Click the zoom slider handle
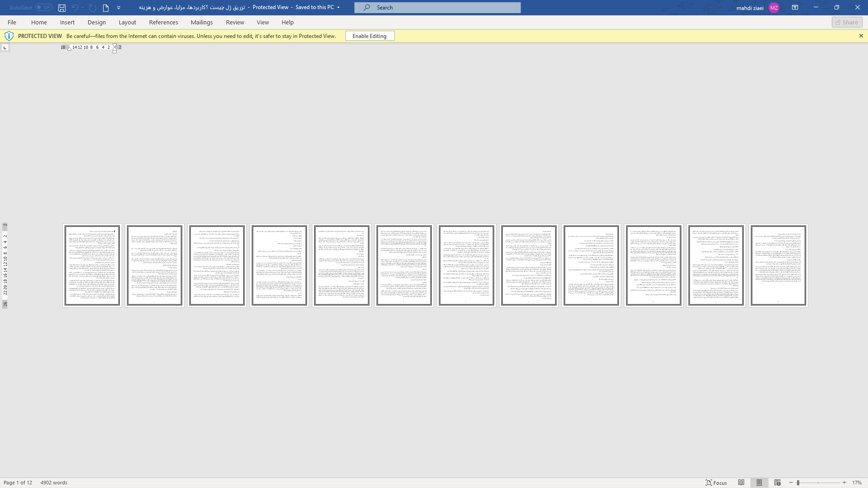This screenshot has width=868, height=488. pyautogui.click(x=798, y=483)
